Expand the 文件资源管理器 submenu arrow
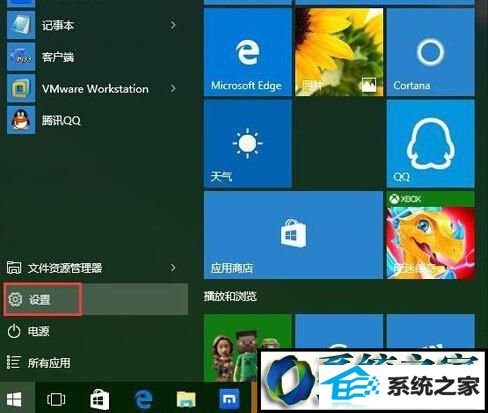 tap(173, 268)
